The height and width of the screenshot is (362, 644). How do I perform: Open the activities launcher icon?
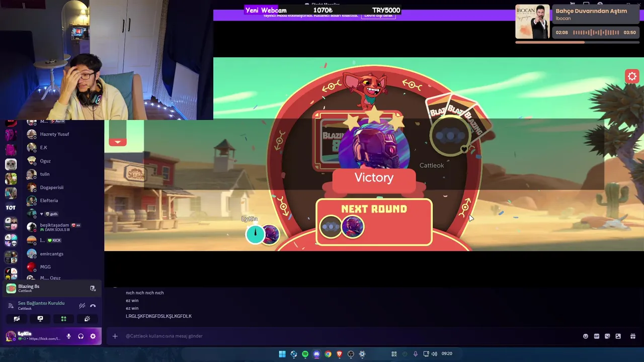pos(63,318)
